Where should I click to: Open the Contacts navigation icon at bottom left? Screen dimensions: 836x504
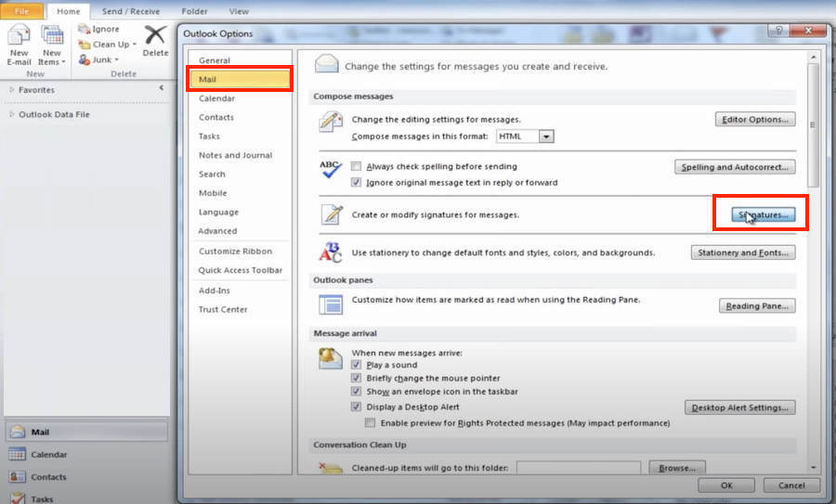[17, 476]
